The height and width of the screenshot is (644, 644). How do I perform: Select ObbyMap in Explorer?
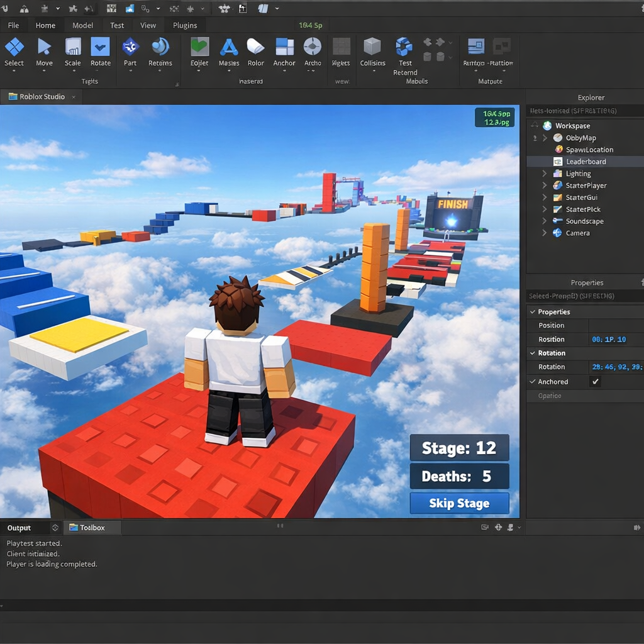tap(580, 138)
